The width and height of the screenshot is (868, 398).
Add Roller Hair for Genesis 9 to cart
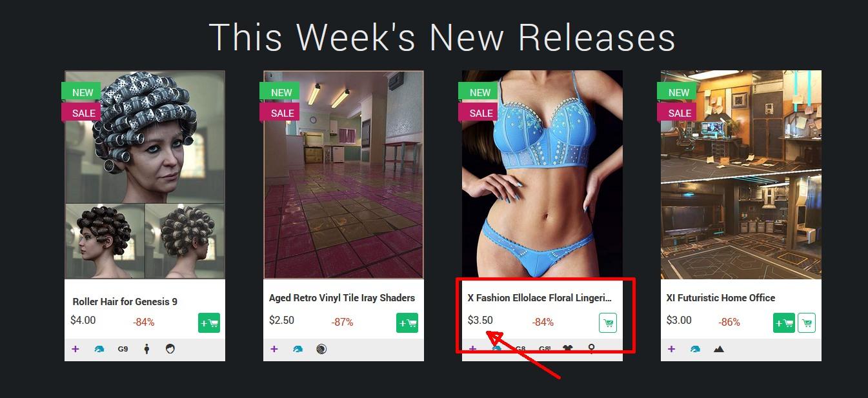(209, 323)
